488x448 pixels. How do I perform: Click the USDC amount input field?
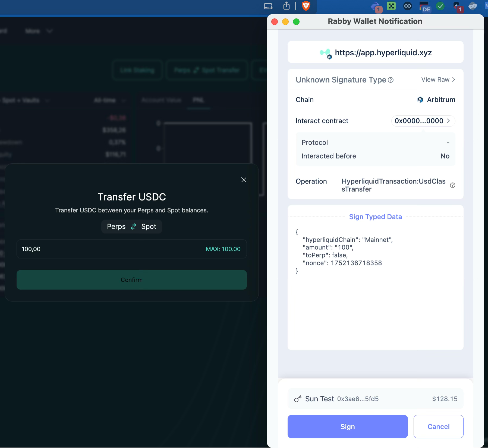[109, 249]
